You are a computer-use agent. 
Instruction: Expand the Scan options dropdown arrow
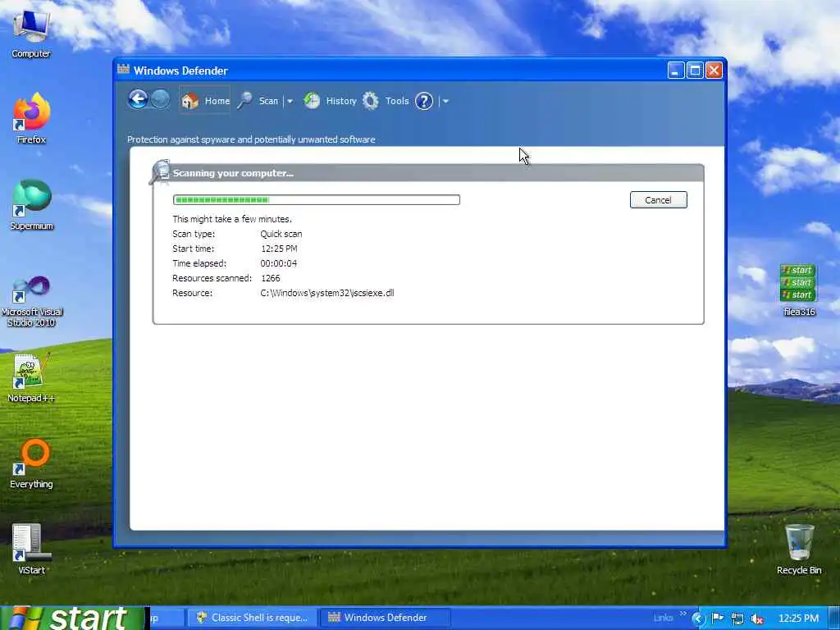pyautogui.click(x=290, y=101)
